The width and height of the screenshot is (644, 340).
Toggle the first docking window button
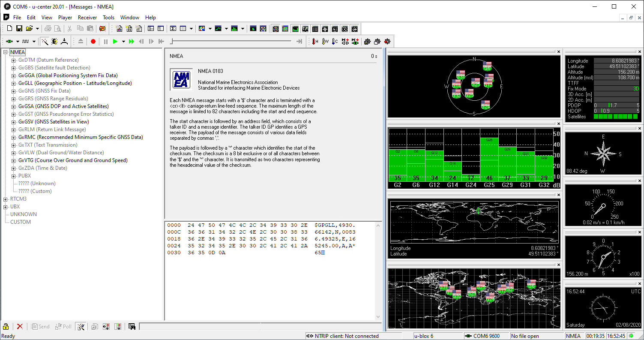276,29
